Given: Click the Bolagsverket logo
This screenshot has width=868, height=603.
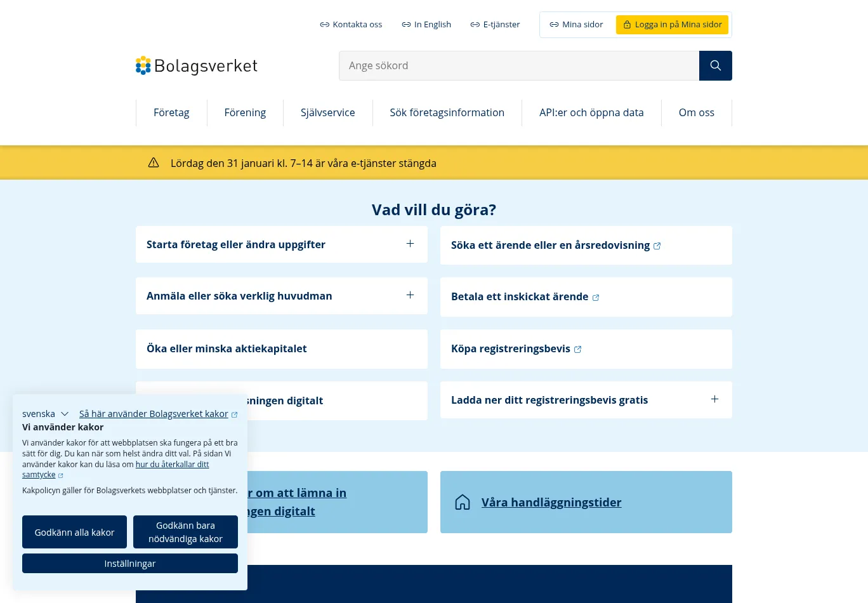Looking at the screenshot, I should pos(197,66).
